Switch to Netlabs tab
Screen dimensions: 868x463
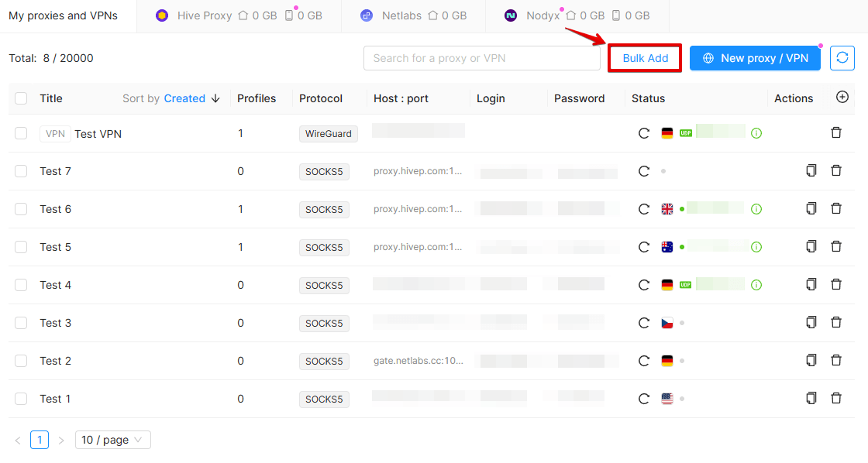[414, 15]
